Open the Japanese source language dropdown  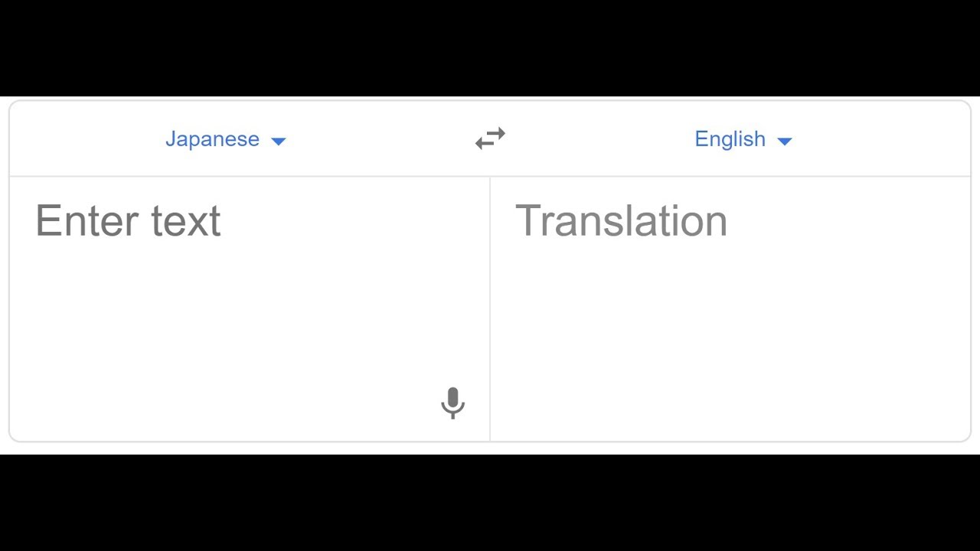click(x=226, y=139)
